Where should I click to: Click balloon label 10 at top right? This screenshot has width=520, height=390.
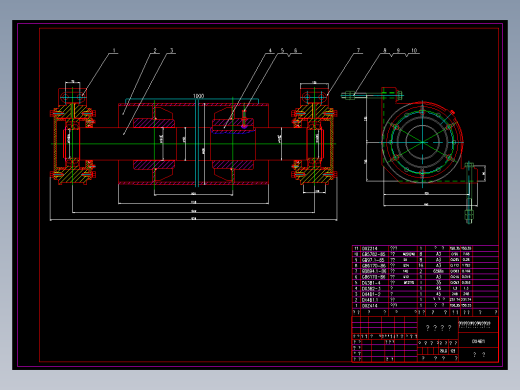414,50
